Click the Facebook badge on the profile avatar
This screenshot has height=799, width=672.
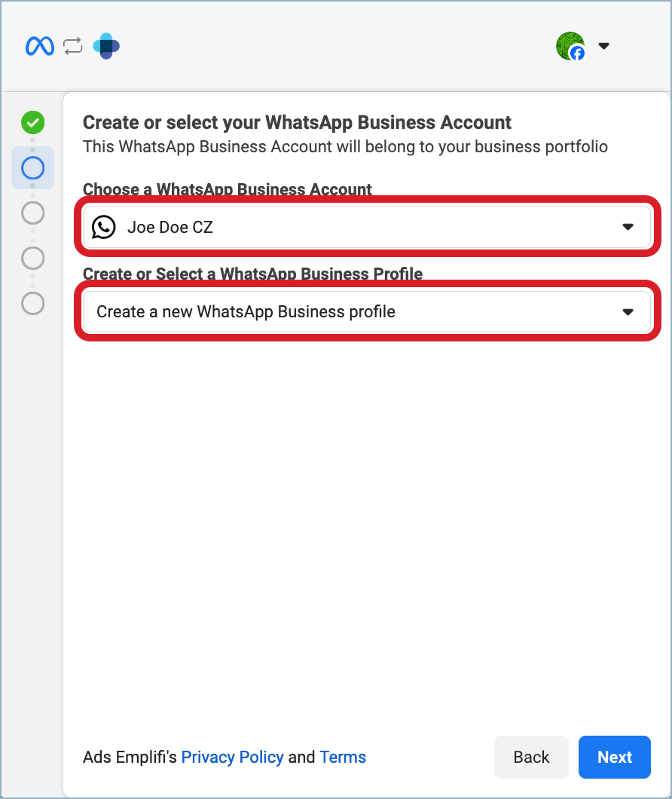coord(578,53)
